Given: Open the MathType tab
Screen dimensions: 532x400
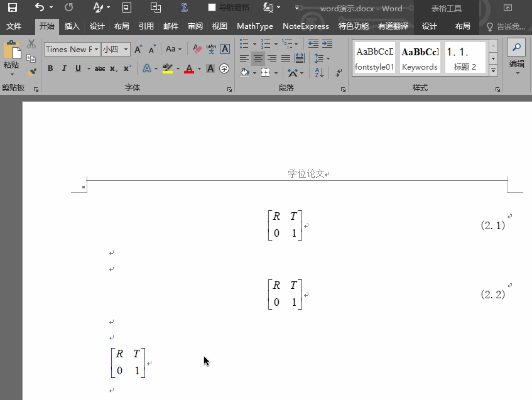Looking at the screenshot, I should tap(255, 26).
